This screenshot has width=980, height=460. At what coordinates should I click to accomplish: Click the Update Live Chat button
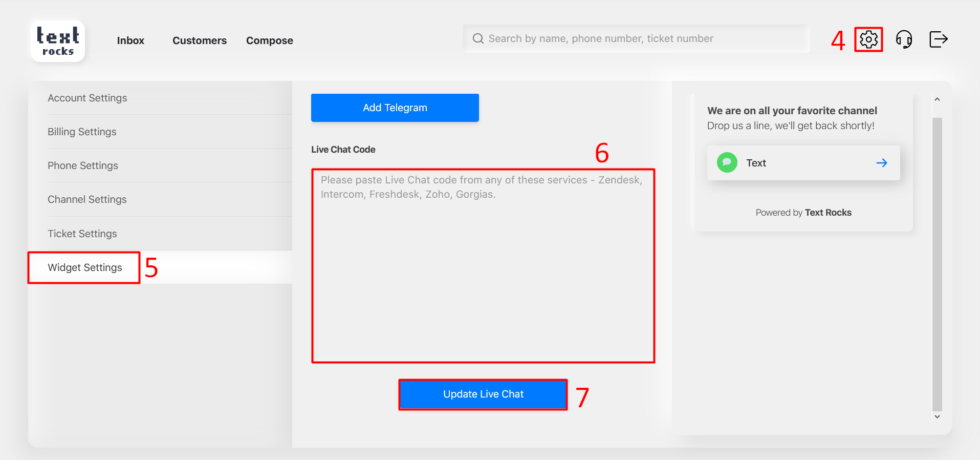[x=483, y=394]
